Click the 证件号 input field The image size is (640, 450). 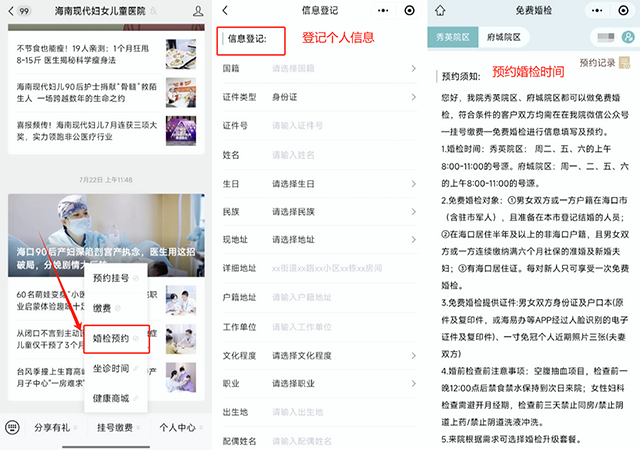click(320, 126)
